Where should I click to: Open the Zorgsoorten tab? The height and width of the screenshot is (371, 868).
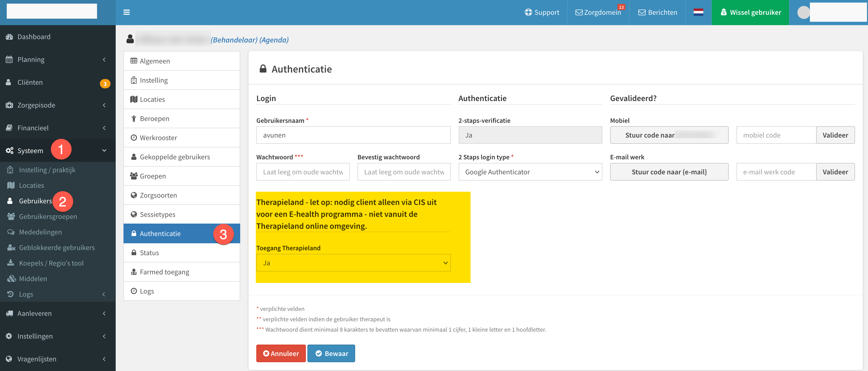[182, 195]
